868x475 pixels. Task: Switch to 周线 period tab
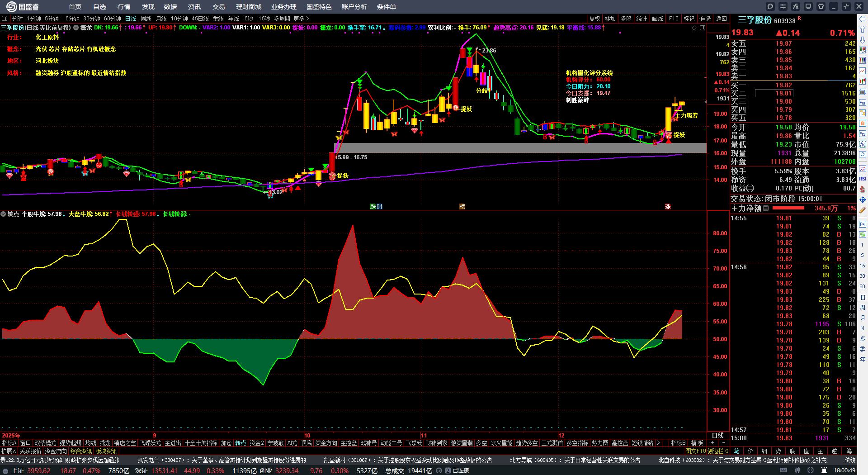(x=146, y=19)
